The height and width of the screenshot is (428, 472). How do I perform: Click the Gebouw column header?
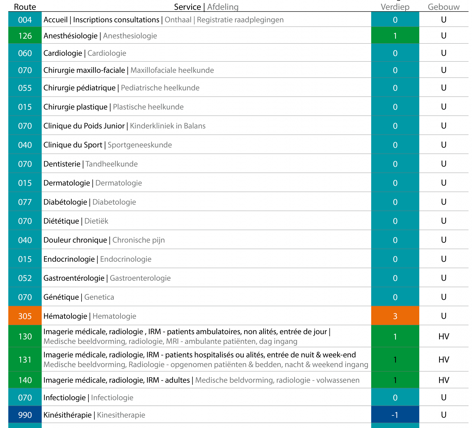pyautogui.click(x=444, y=7)
